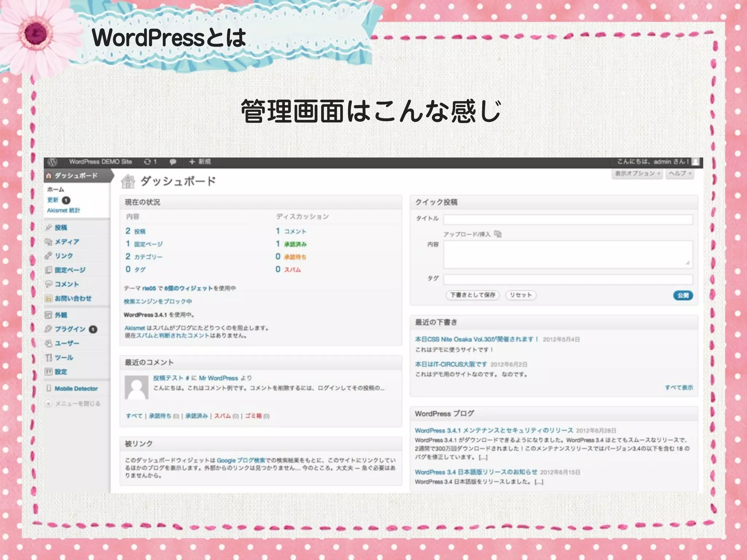
Task: Open the メディア icon in sidebar
Action: 49,242
